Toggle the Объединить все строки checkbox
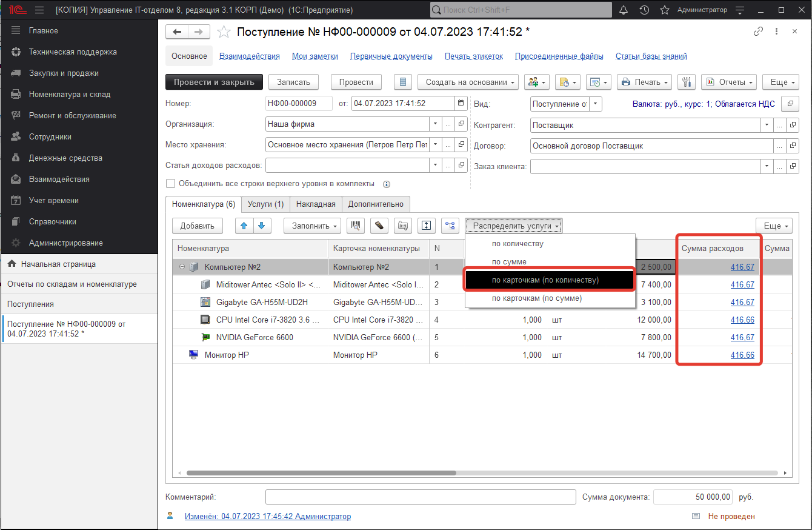This screenshot has width=812, height=530. click(171, 183)
